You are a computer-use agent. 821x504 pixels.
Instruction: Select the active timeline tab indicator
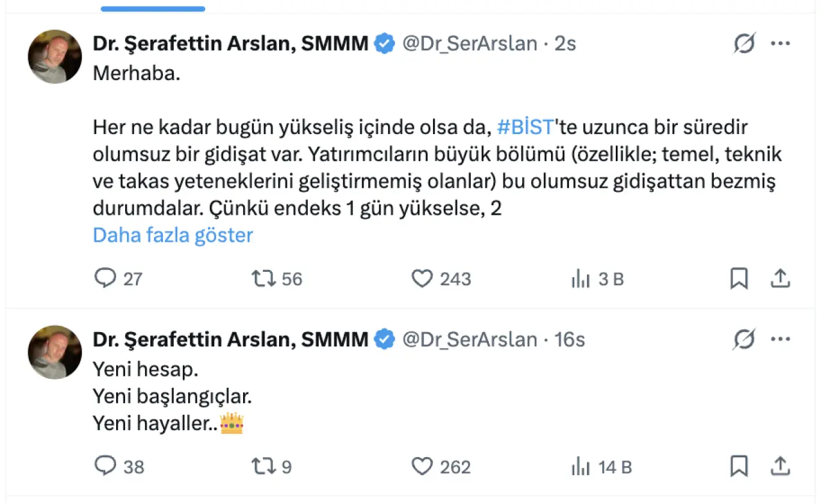pyautogui.click(x=153, y=9)
